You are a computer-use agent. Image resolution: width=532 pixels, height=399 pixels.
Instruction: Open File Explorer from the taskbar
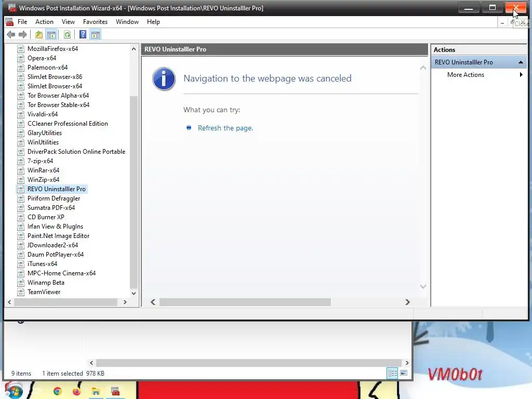[x=96, y=392]
